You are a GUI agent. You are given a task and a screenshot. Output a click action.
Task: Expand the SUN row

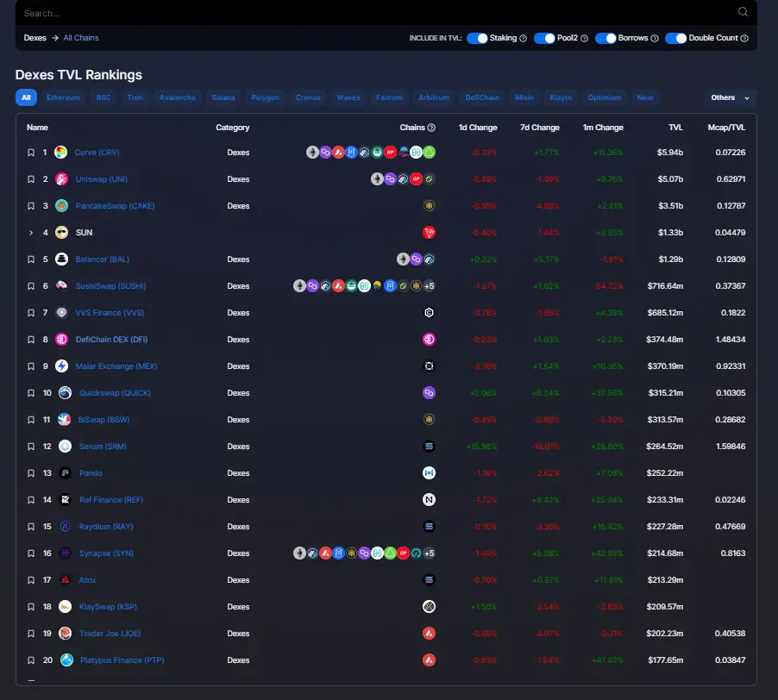tap(31, 233)
